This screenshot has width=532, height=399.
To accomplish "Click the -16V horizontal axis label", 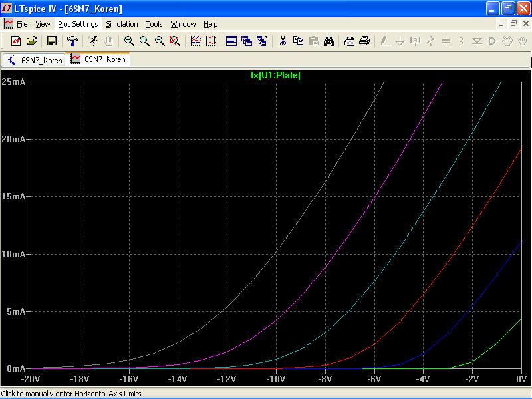I will (x=128, y=379).
